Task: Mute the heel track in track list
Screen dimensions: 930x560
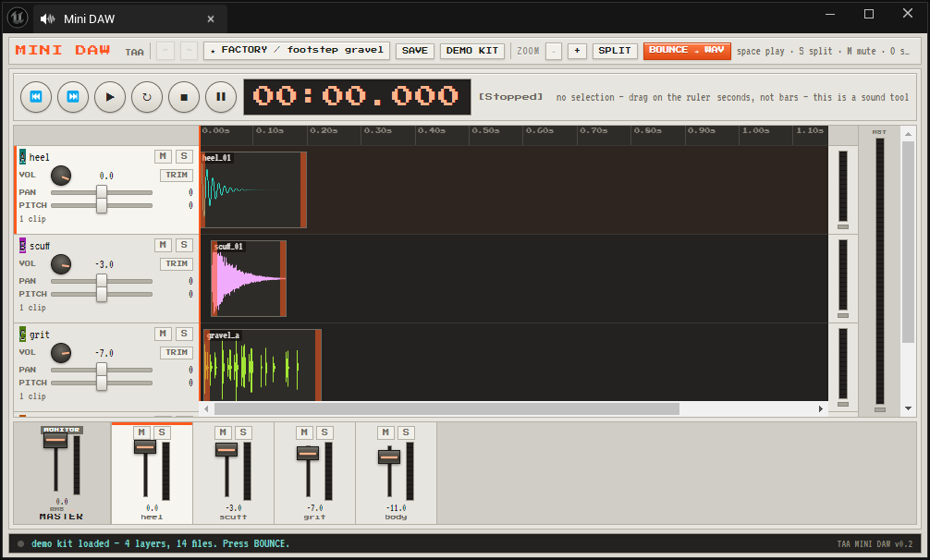Action: [163, 156]
